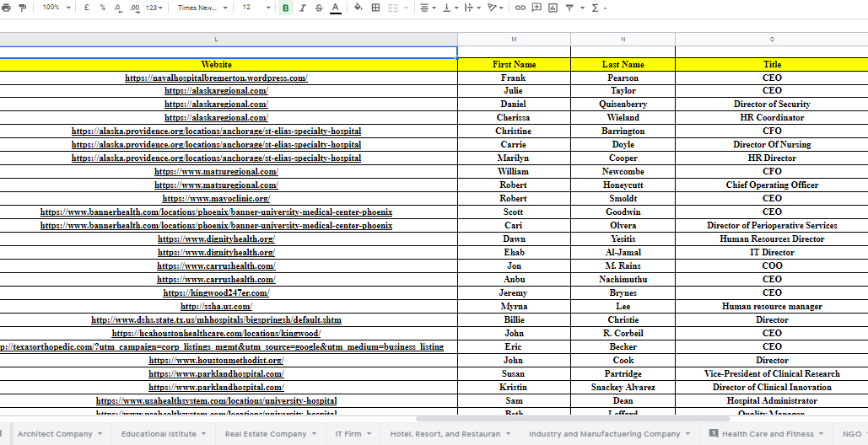
Task: Open the font size dropdown
Action: [256, 8]
